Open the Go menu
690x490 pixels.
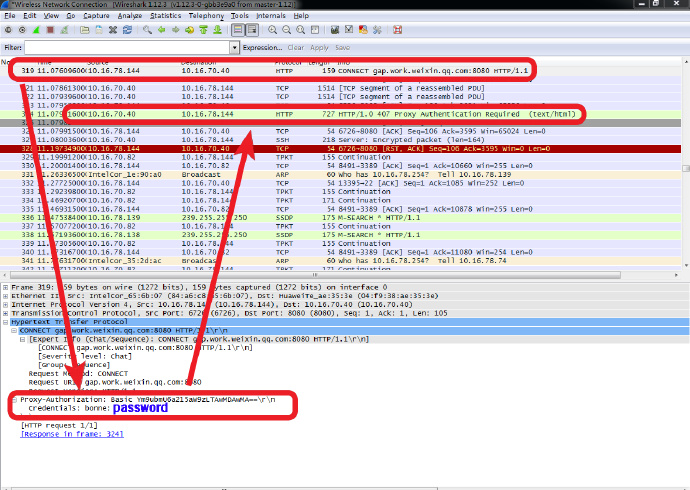(70, 15)
